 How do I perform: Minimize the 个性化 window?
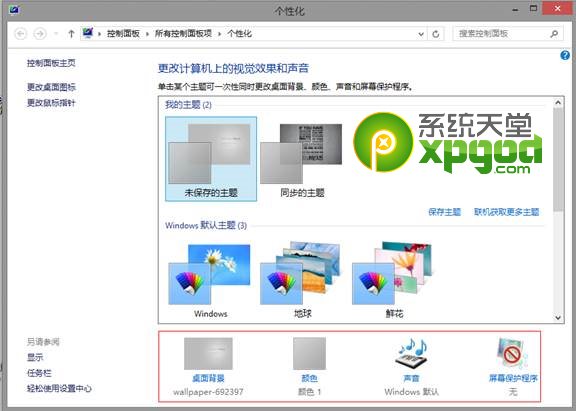coord(515,10)
